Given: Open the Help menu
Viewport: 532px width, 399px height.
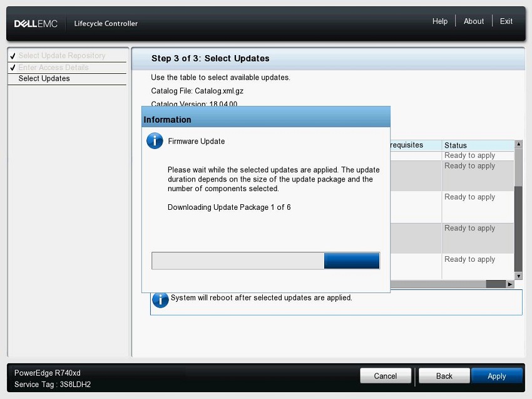Looking at the screenshot, I should click(440, 21).
